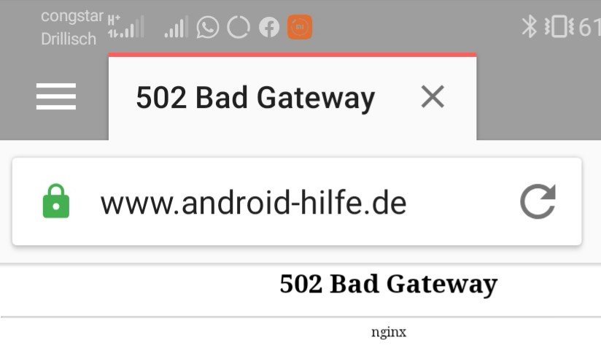Tap the circular sync status icon
Image resolution: width=601 pixels, height=364 pixels.
point(239,27)
